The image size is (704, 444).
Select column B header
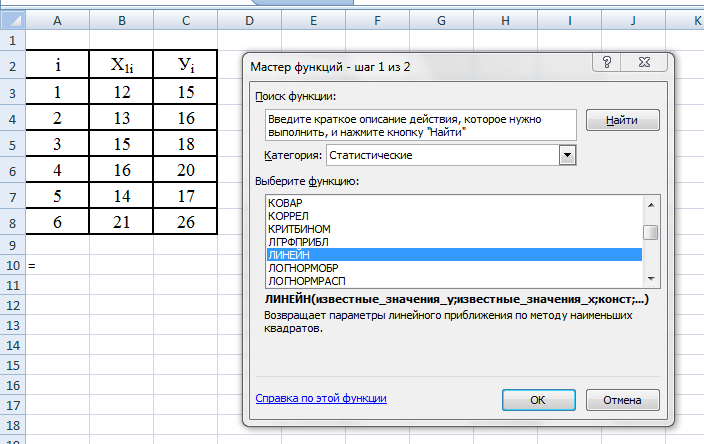point(122,21)
